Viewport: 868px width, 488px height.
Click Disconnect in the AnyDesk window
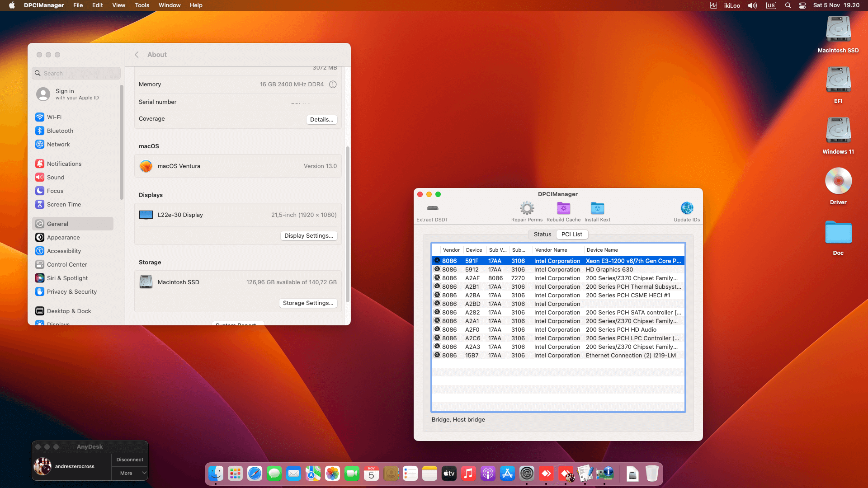pyautogui.click(x=129, y=459)
